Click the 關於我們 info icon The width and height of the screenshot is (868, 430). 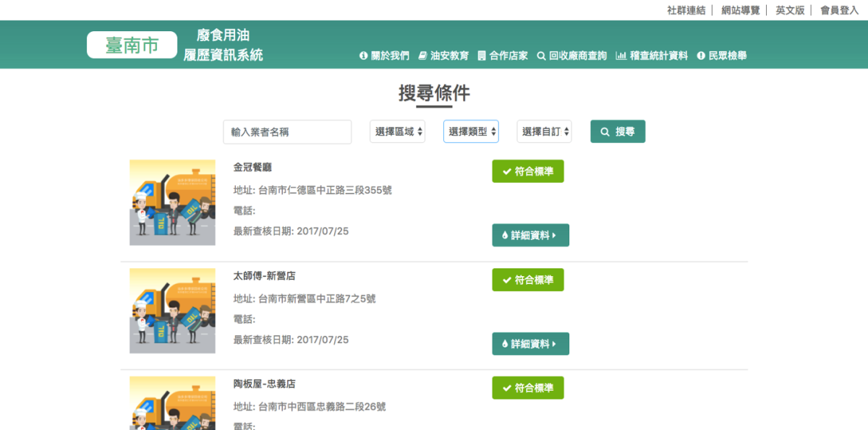[364, 56]
